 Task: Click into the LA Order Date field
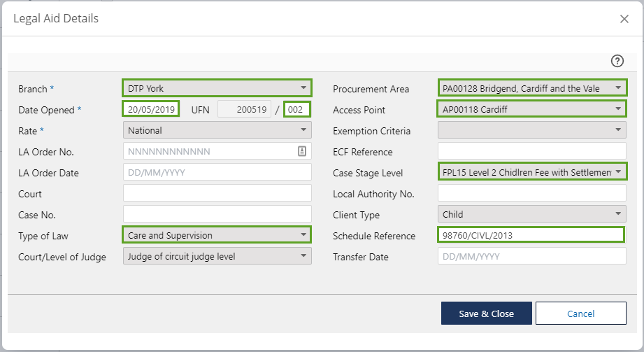click(x=217, y=172)
